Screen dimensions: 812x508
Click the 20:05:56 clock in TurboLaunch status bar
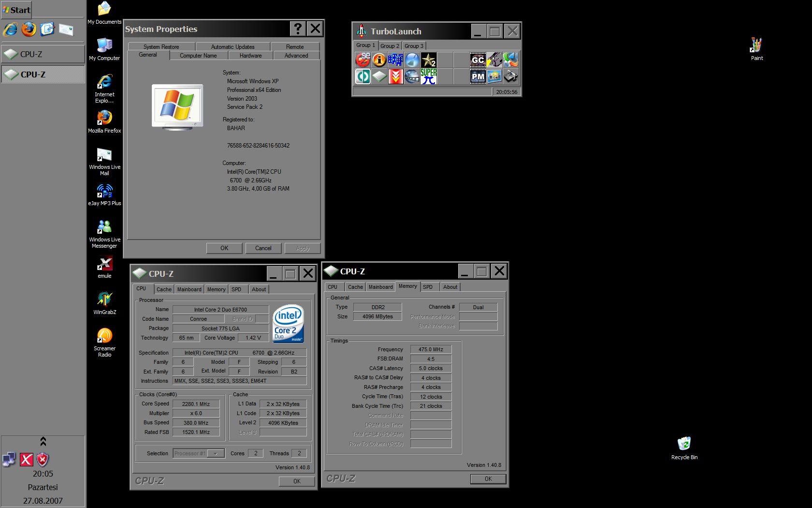coord(507,92)
